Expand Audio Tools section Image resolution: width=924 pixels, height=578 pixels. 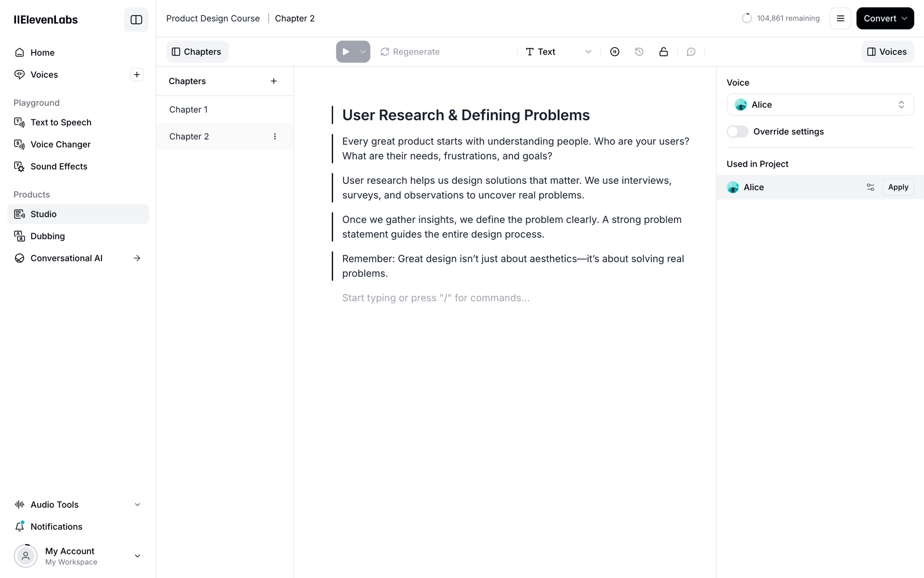[78, 504]
